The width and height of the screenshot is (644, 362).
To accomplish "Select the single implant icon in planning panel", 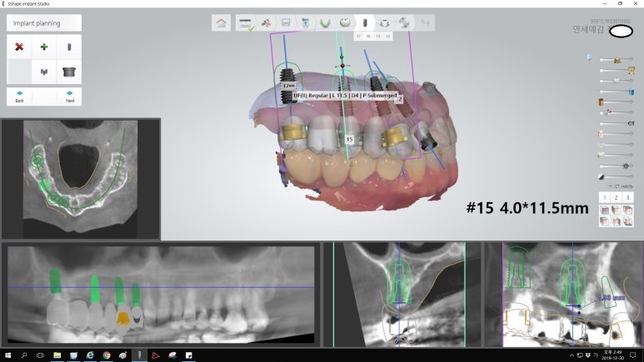I will click(69, 47).
